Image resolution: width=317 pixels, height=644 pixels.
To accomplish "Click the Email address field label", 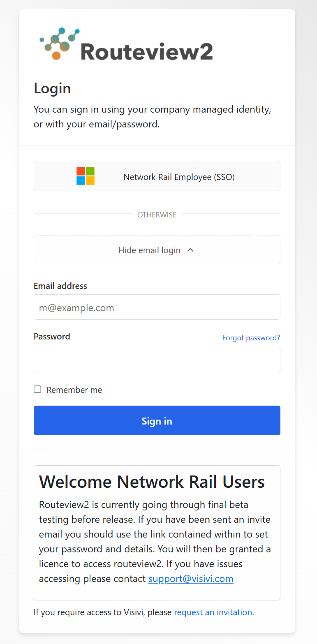I will (x=60, y=286).
